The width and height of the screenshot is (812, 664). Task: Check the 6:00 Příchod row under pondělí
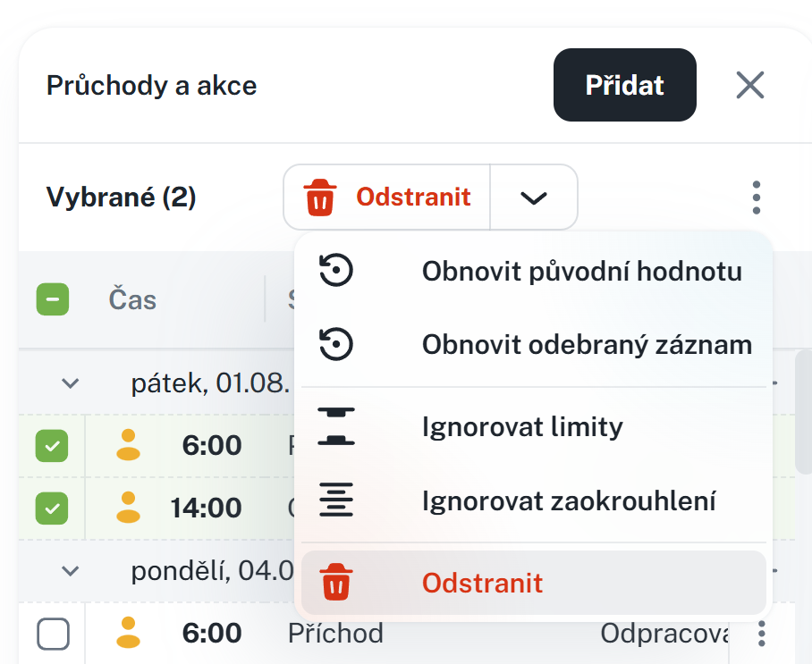pos(53,635)
